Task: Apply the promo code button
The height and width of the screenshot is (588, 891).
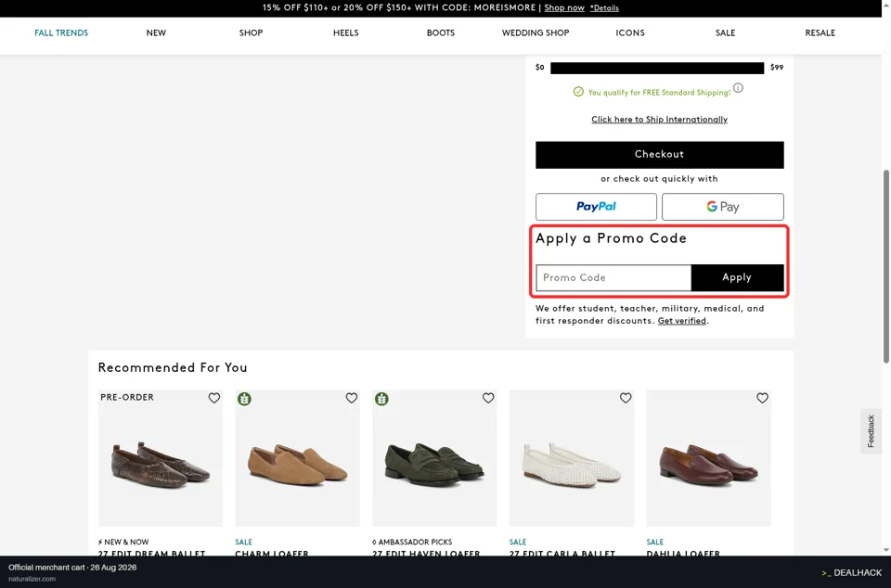Action: click(x=738, y=277)
